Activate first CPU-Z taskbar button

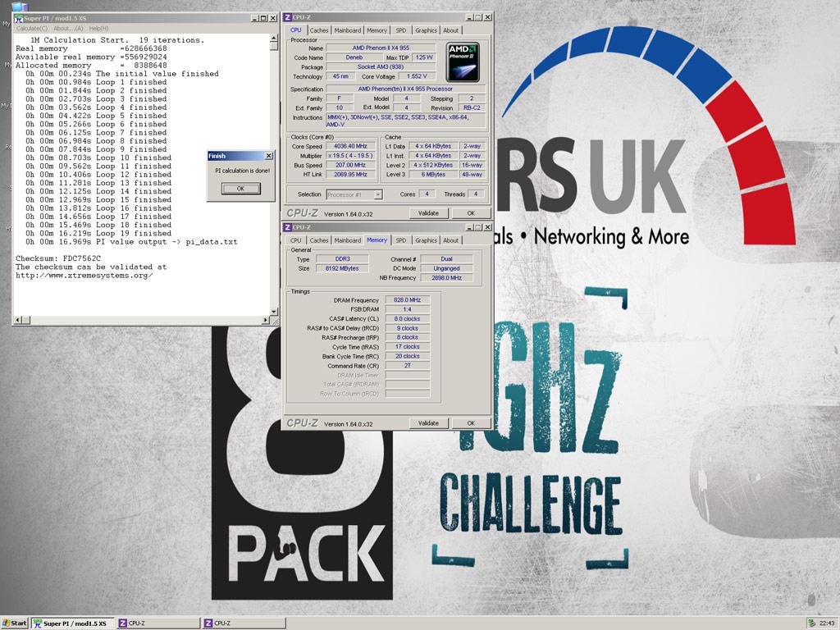coord(158,623)
